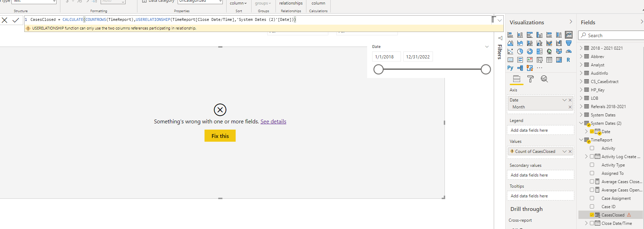Select the slicer visualization
This screenshot has width=644, height=229.
coord(539,60)
